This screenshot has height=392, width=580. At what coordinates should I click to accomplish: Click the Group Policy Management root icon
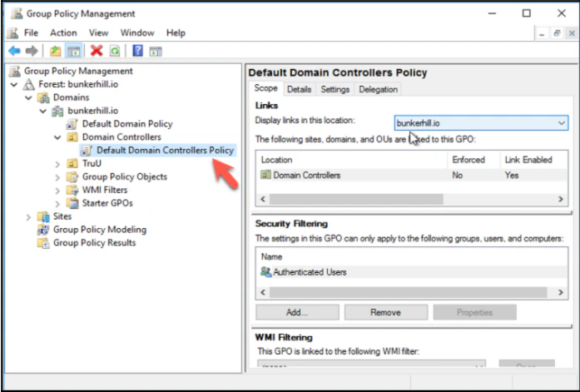click(15, 71)
